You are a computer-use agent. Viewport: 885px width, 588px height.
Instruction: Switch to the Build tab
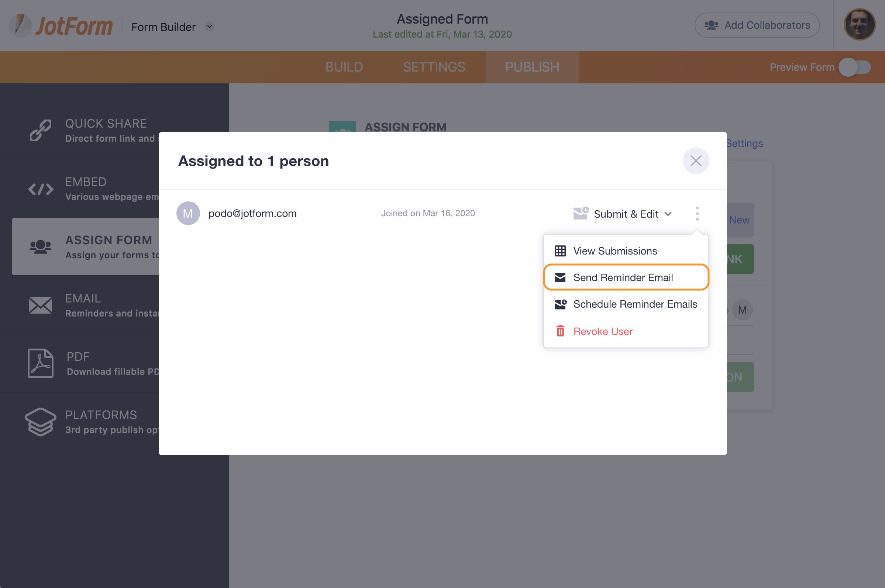344,67
